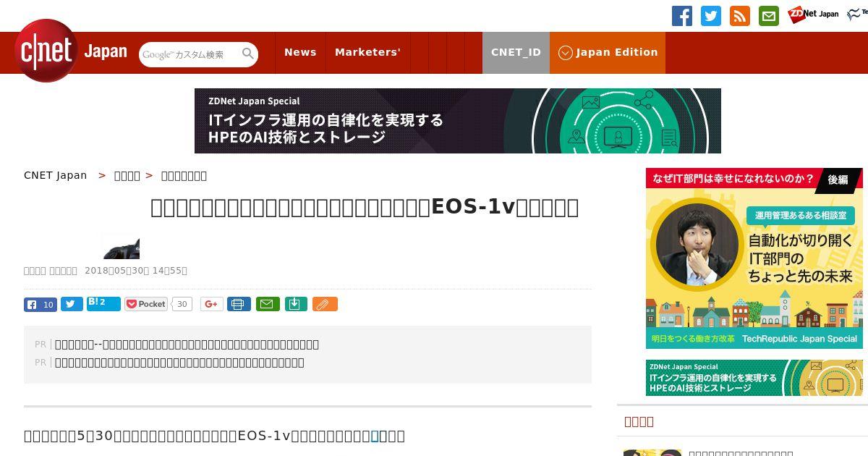The height and width of the screenshot is (456, 868).
Task: Click the red sidebar section heading
Action: pos(639,421)
